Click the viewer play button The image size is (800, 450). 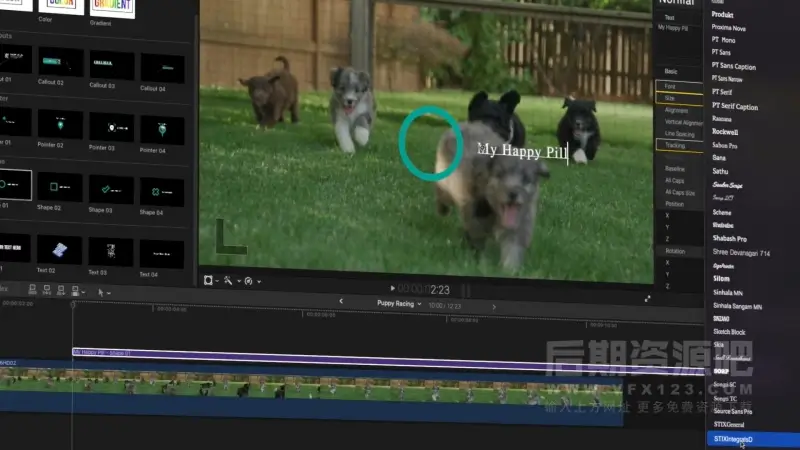pos(392,288)
